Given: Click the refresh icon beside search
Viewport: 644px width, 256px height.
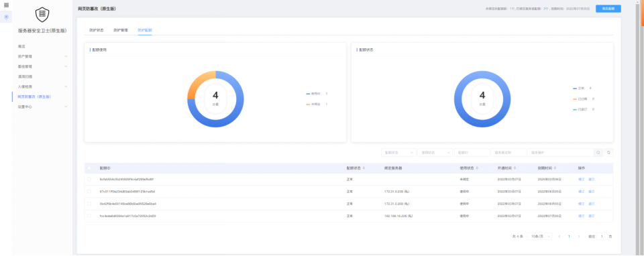Looking at the screenshot, I should click(608, 152).
